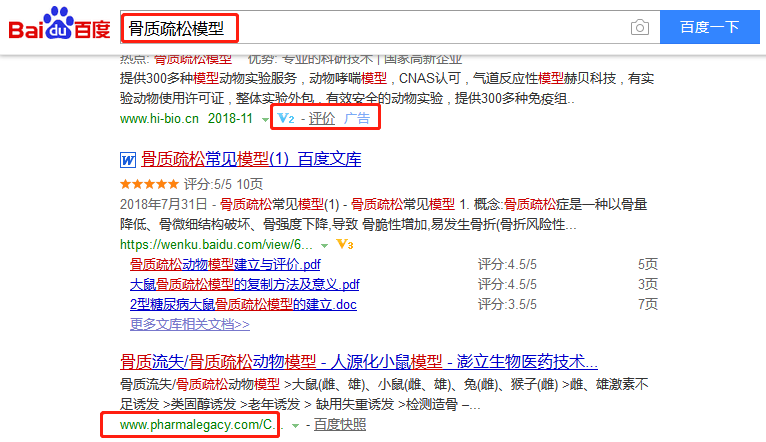Click the 7页 page count

[648, 304]
